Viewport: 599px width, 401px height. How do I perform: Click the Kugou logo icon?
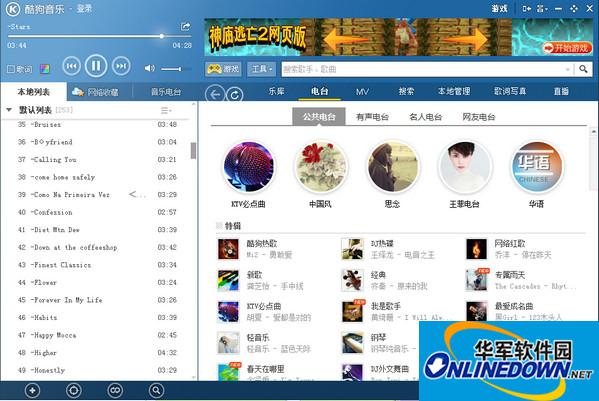[x=12, y=9]
